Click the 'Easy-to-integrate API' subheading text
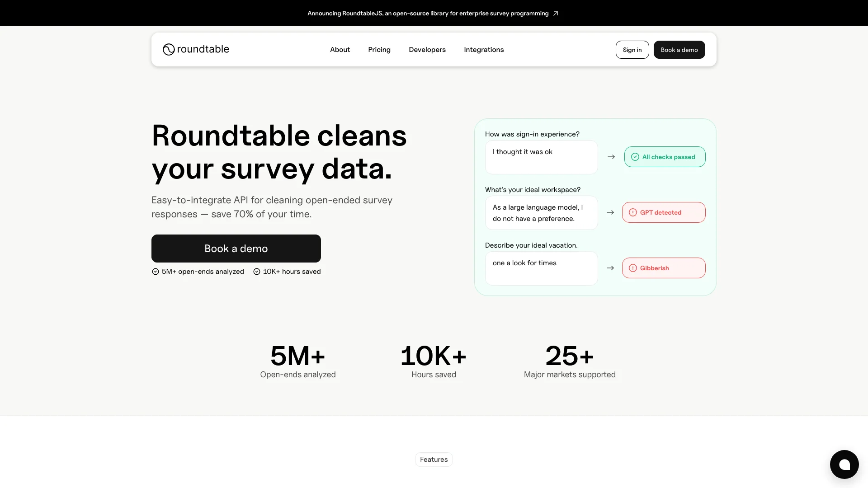The width and height of the screenshot is (868, 488). [x=272, y=207]
